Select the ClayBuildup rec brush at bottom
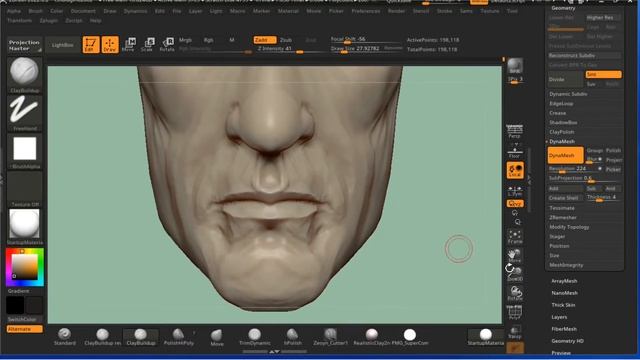640x360 pixels. [x=102, y=337]
